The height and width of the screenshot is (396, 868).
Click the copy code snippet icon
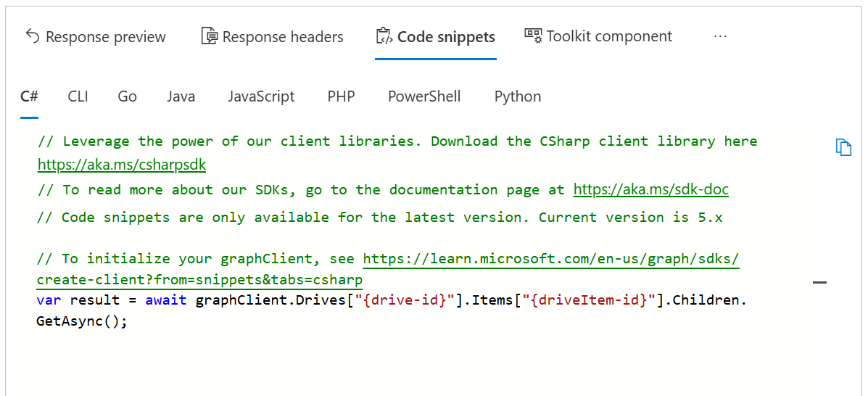(x=843, y=147)
